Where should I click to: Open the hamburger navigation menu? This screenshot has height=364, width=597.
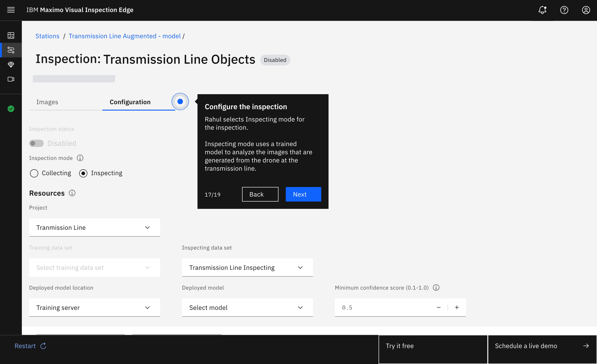click(11, 10)
